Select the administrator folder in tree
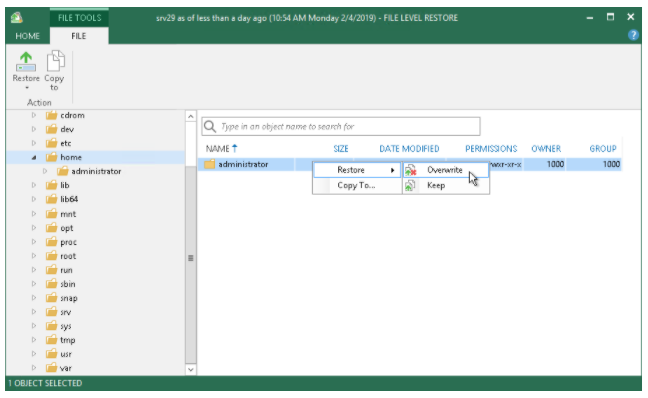Viewport: 648px width, 398px height. coord(96,172)
